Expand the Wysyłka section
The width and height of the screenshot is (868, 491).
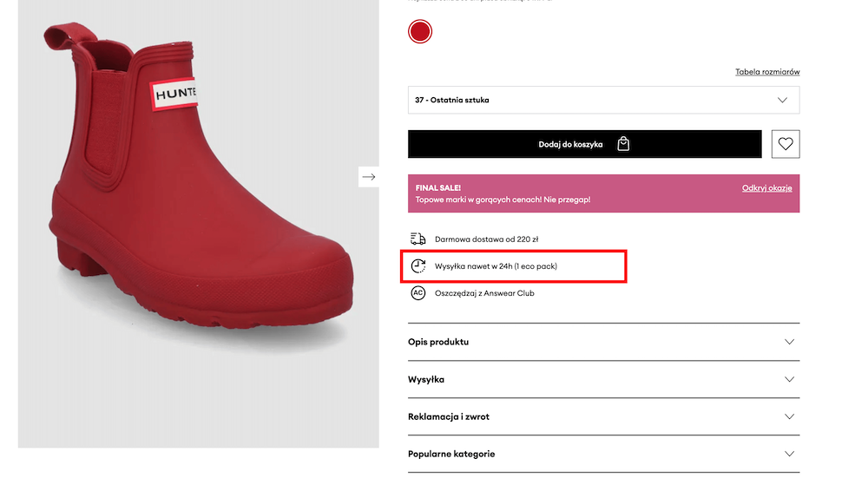pos(603,379)
